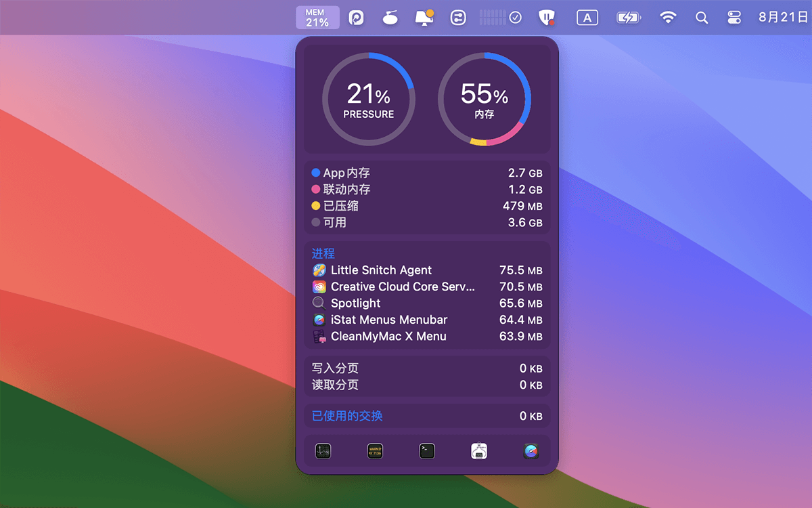Click the 已使用的交换 header
812x508 pixels.
(x=347, y=416)
